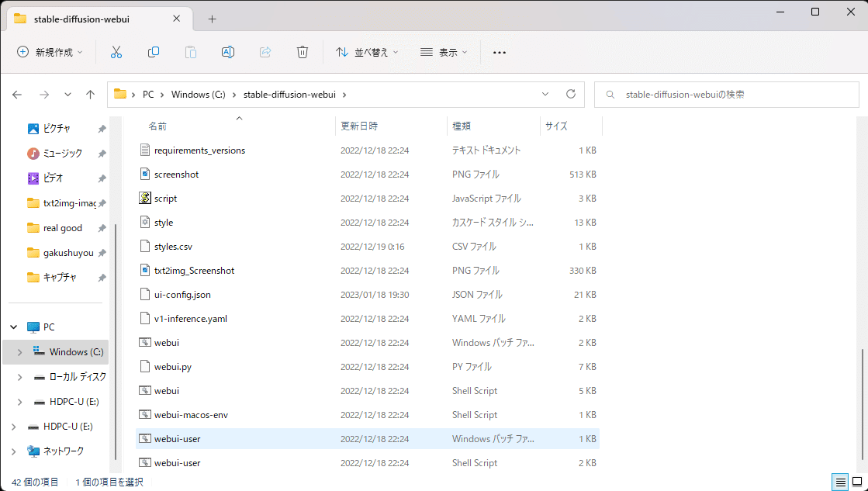Open the 表示 view dropdown
Viewport: 868px width, 491px height.
(444, 52)
